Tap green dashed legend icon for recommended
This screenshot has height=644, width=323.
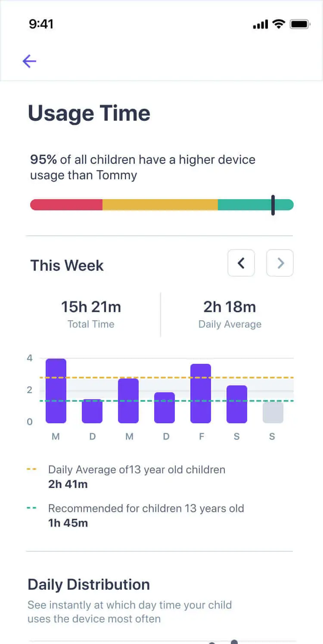click(x=31, y=508)
